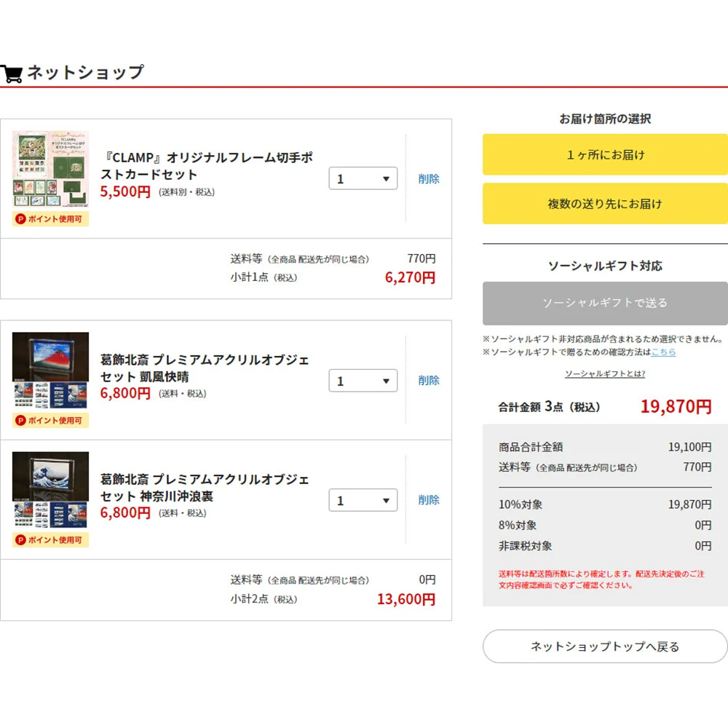Screen dimensions: 728x728
Task: Open quantity dropdown for 神奈川沖浪裏 acrylic set
Action: point(363,500)
